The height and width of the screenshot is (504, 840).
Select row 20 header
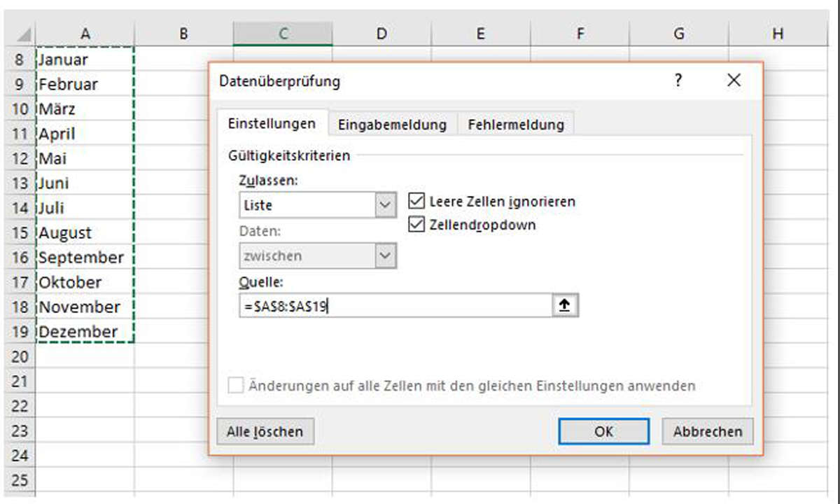point(20,356)
